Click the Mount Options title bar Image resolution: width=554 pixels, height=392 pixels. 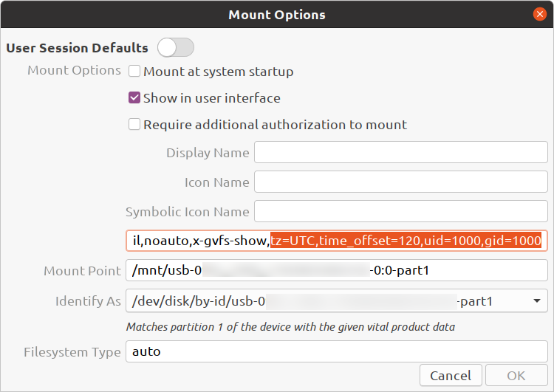[277, 15]
